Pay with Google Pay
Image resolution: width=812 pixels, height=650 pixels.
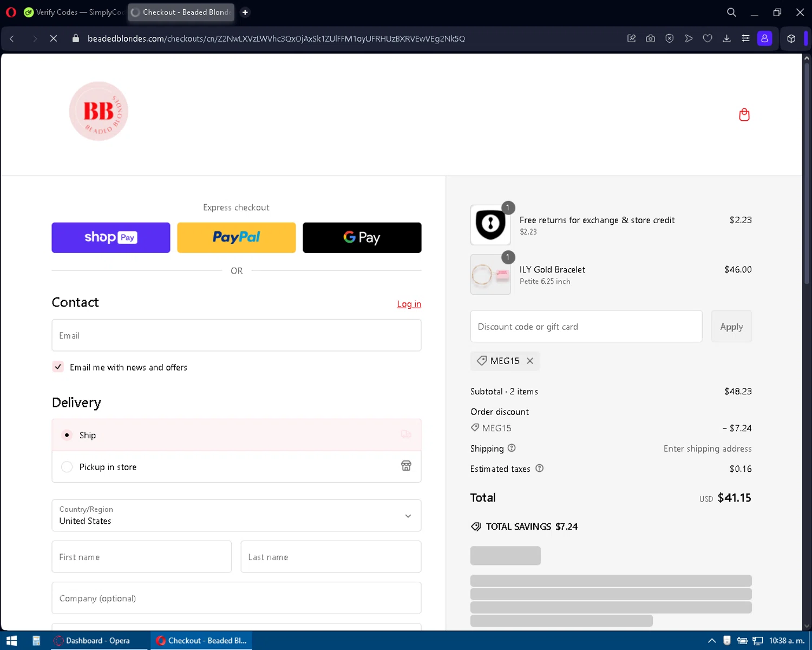pos(362,237)
